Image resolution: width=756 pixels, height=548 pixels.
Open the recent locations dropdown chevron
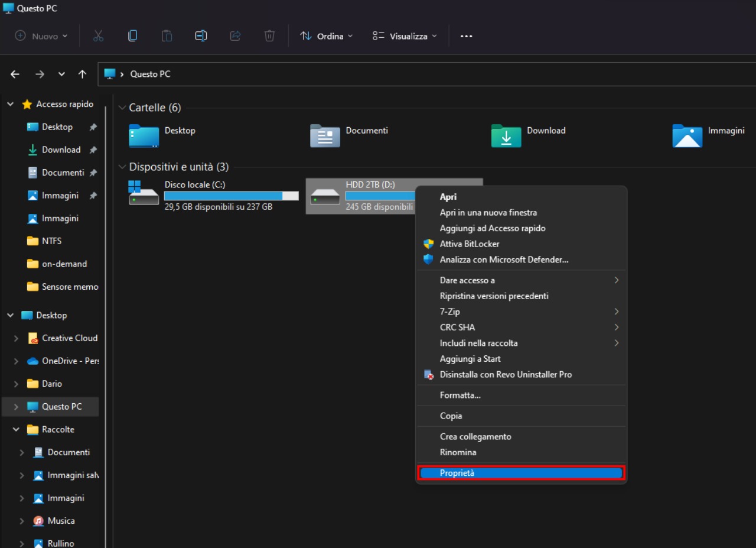tap(61, 74)
